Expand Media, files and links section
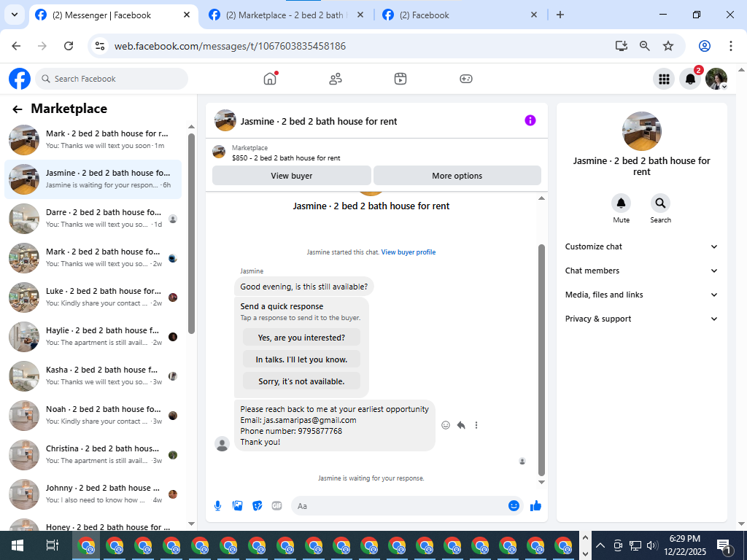Viewport: 747px width, 560px height. point(641,295)
